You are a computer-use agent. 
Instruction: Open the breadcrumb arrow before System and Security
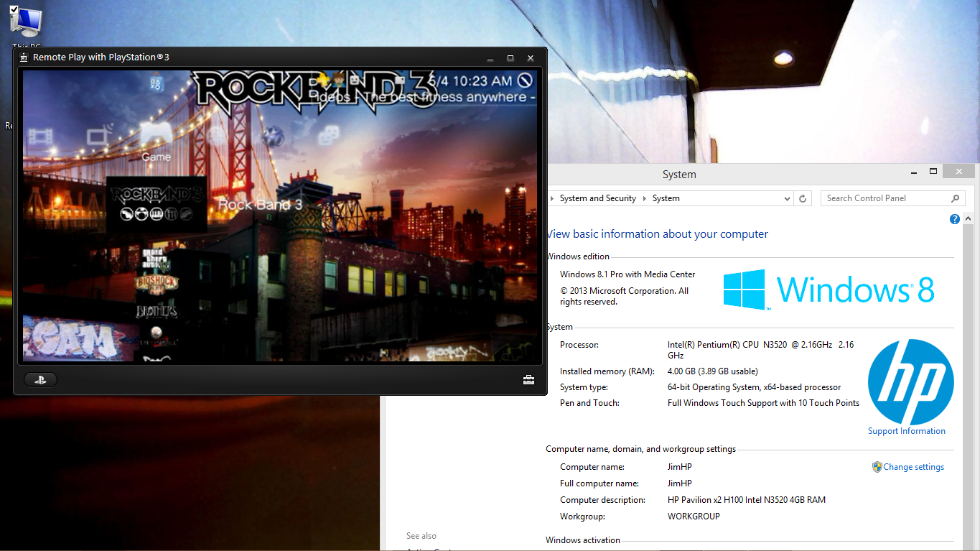pyautogui.click(x=552, y=198)
